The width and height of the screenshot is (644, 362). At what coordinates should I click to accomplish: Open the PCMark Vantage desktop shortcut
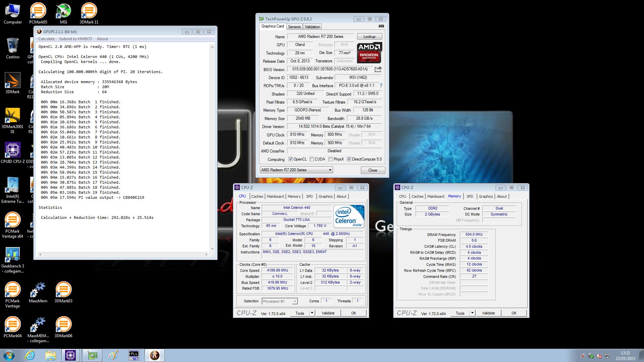coord(13,295)
